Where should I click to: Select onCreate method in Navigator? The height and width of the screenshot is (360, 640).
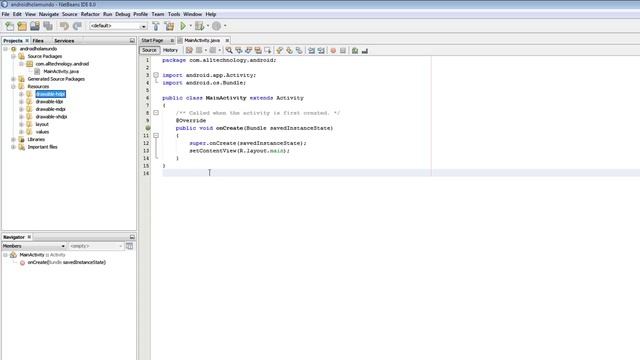(x=67, y=262)
